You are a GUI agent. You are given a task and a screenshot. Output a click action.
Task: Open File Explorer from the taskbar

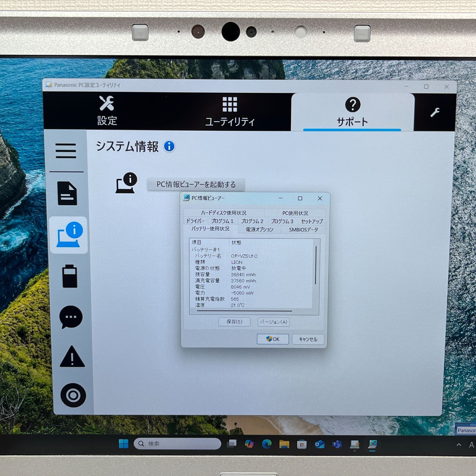(284, 444)
